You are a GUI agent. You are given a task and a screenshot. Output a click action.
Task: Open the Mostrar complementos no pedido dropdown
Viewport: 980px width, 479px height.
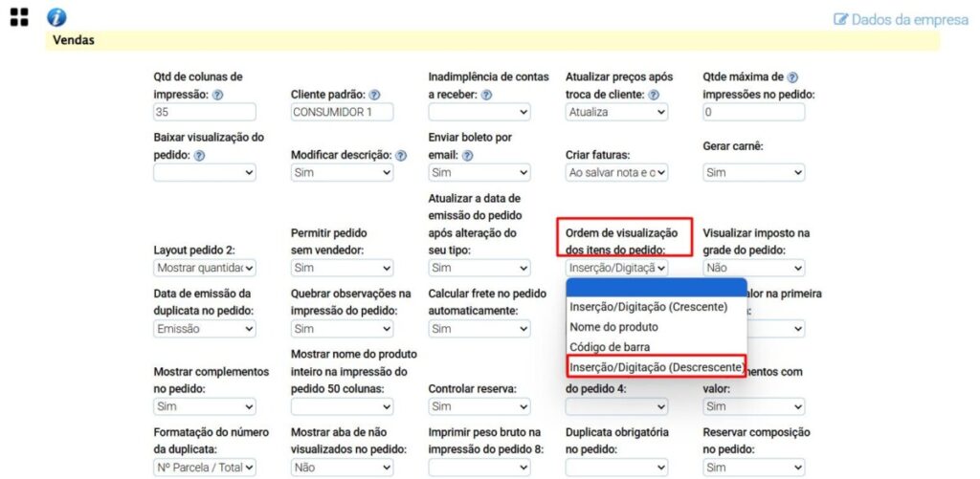point(205,406)
